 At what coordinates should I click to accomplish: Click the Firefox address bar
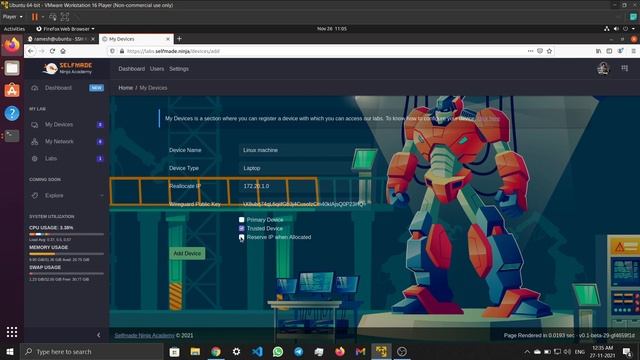(318, 51)
